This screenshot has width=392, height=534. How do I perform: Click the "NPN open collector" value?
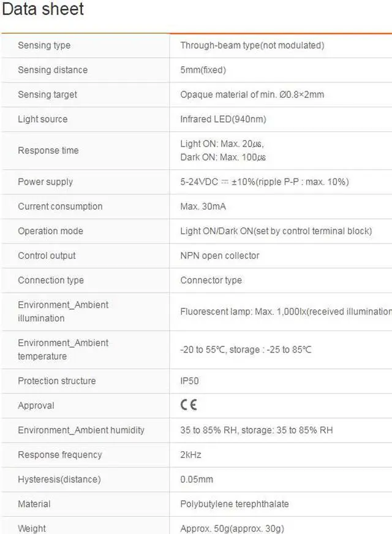(220, 255)
